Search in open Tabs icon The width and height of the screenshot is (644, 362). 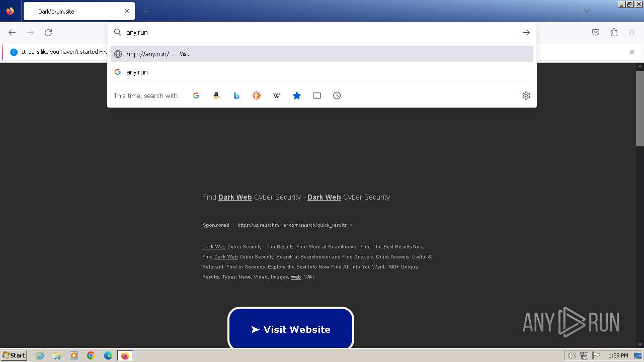(x=317, y=96)
